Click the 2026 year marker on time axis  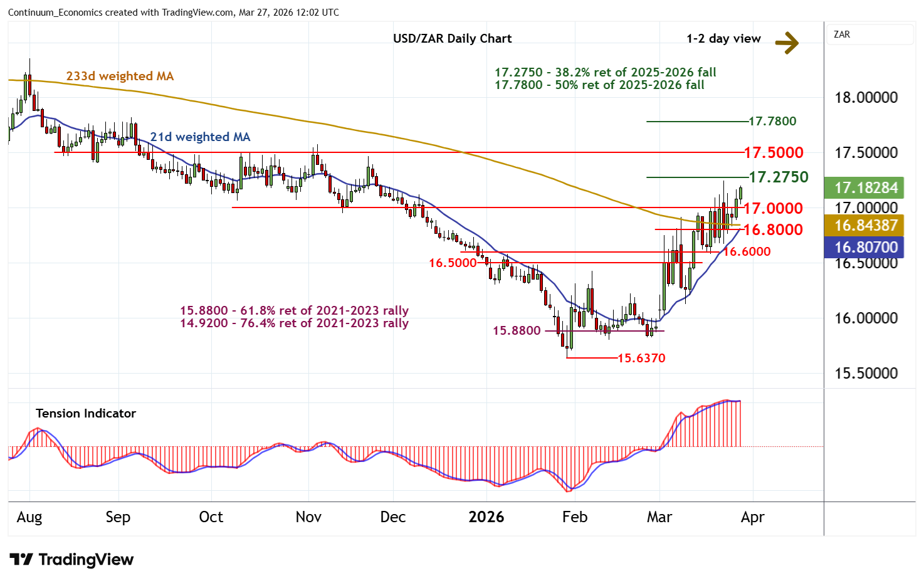[x=486, y=517]
